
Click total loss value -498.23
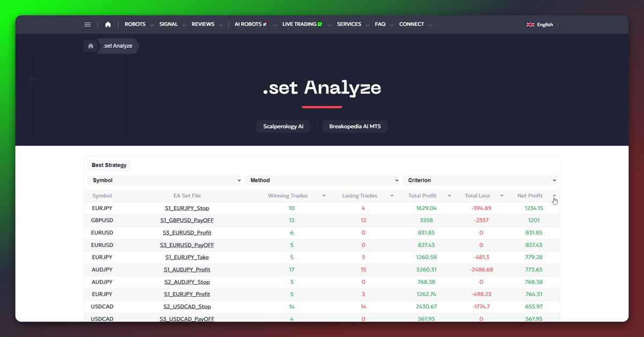pyautogui.click(x=481, y=295)
